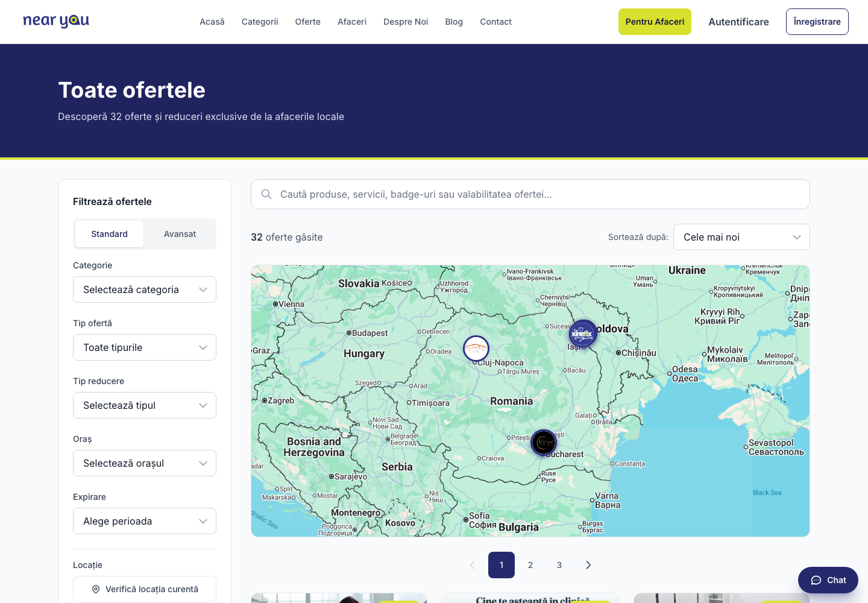868x603 pixels.
Task: Click the "Toate ofertele" heading
Action: [x=132, y=90]
